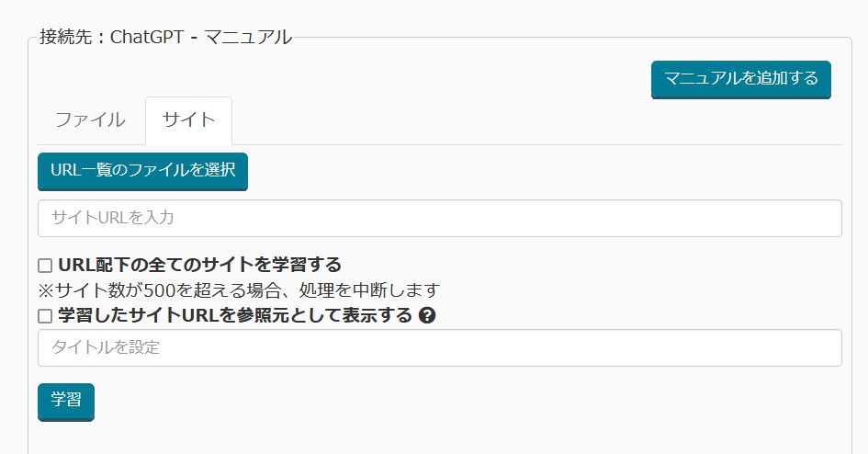Select the サイト tab
Image resolution: width=868 pixels, height=454 pixels.
point(188,120)
